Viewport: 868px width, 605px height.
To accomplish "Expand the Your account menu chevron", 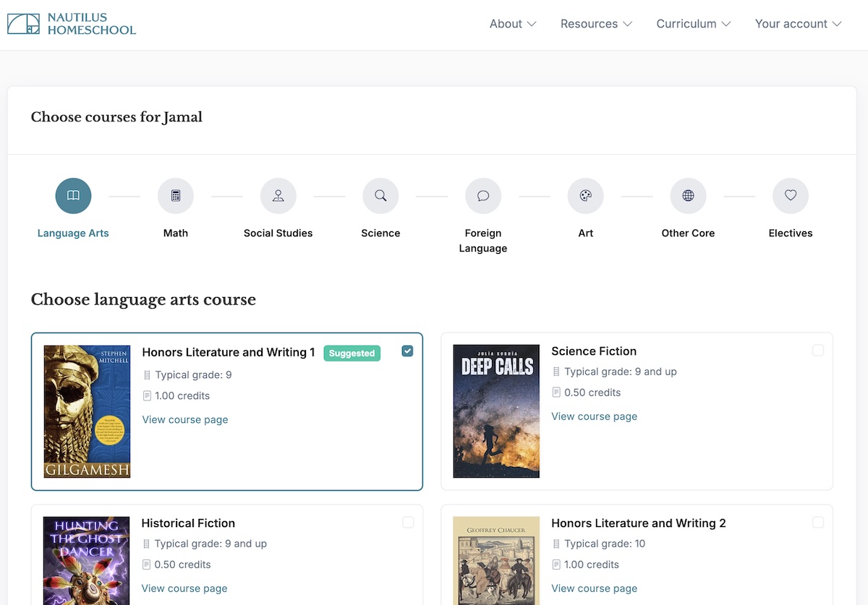I will (x=837, y=24).
